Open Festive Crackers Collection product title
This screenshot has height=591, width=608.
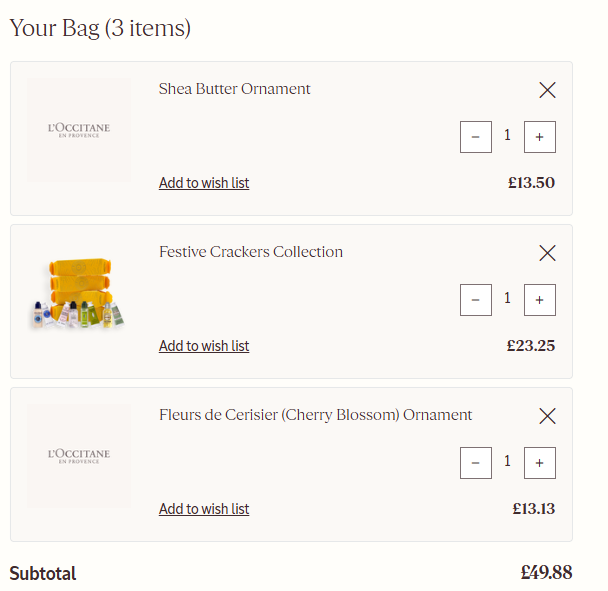tap(251, 252)
